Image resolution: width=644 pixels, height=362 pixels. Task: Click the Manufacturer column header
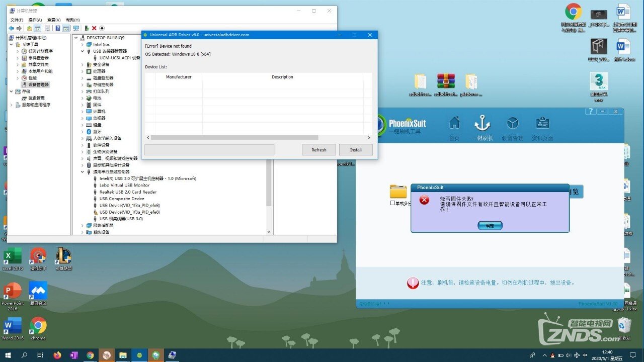tap(179, 77)
